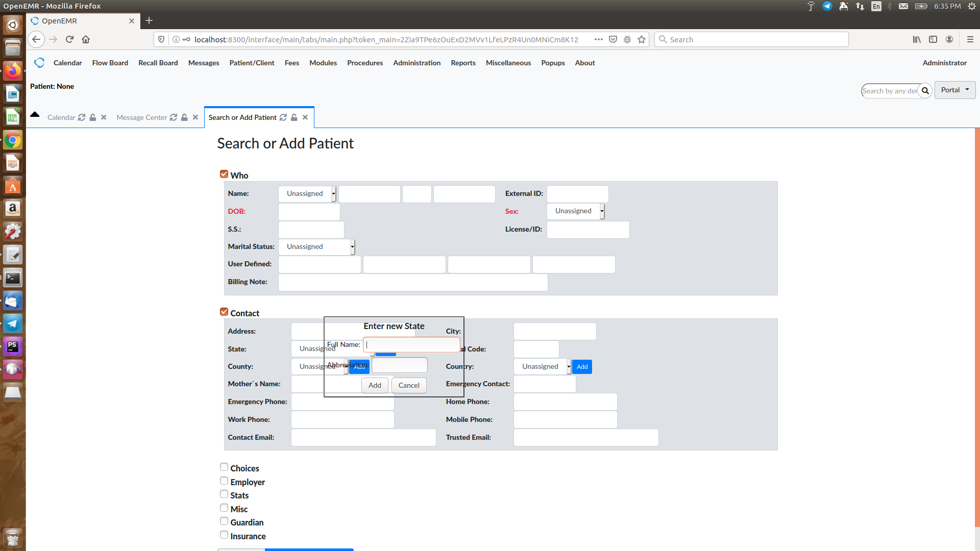
Task: Click the patient search magnifier icon
Action: pos(926,91)
